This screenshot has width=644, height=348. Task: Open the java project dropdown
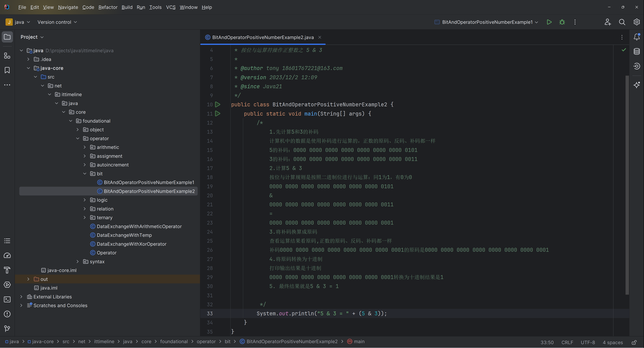click(x=18, y=22)
